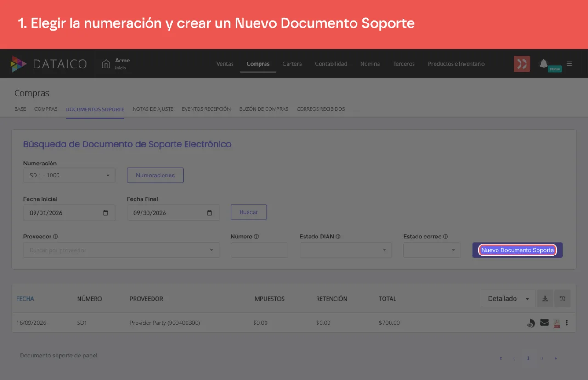588x380 pixels.
Task: Open the Numeración dropdown SD 1 - 1000
Action: (x=69, y=175)
